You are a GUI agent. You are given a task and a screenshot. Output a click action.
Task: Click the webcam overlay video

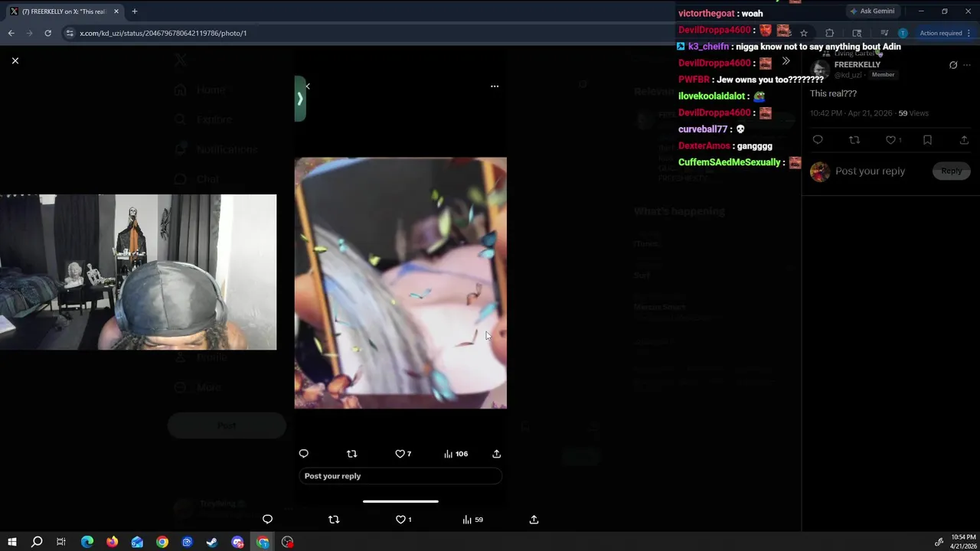[138, 272]
